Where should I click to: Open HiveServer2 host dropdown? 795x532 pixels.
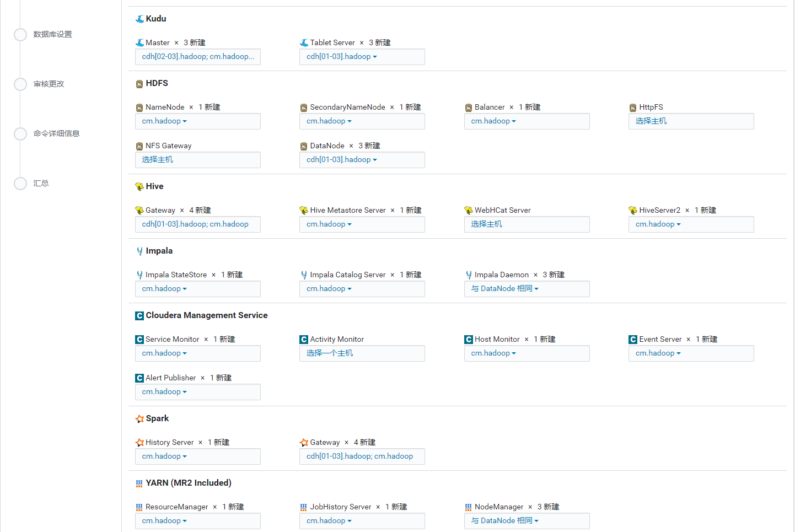pyautogui.click(x=691, y=224)
